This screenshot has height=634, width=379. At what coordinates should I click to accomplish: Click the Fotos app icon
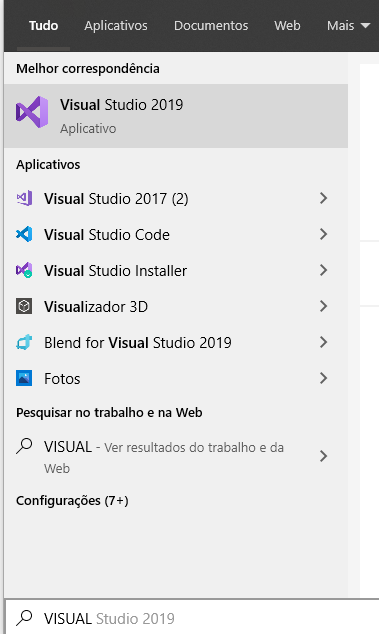24,378
